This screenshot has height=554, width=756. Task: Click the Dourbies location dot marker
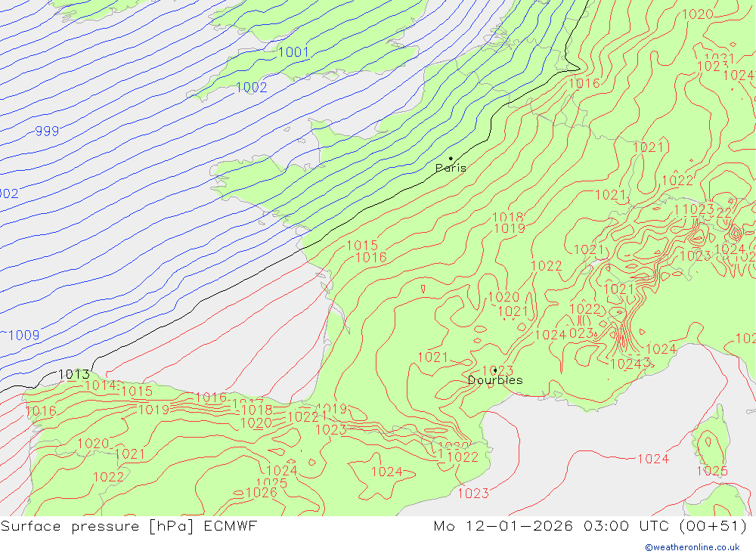495,370
